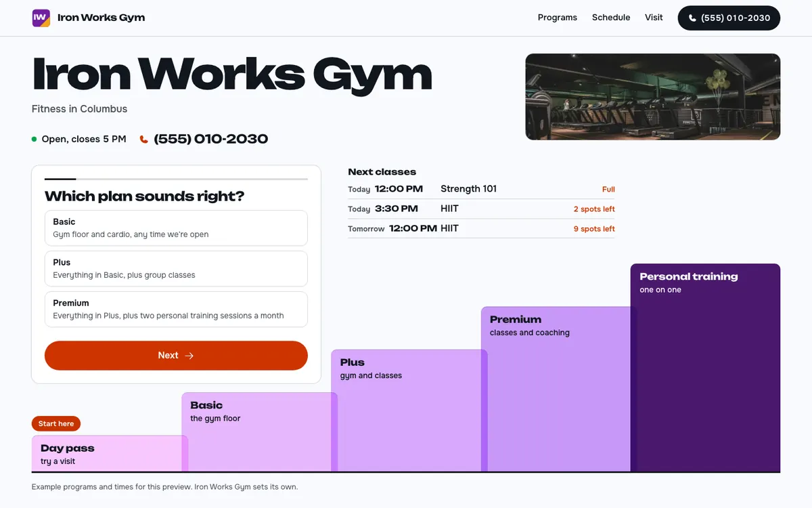Click the "Open, closes 5 PM" status
Image resolution: width=812 pixels, height=508 pixels.
click(x=78, y=139)
